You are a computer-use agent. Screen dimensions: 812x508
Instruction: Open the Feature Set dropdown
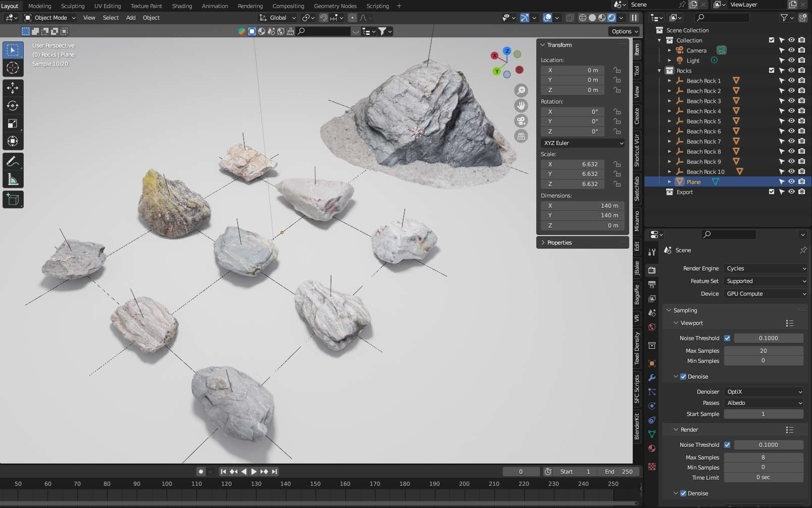point(766,281)
